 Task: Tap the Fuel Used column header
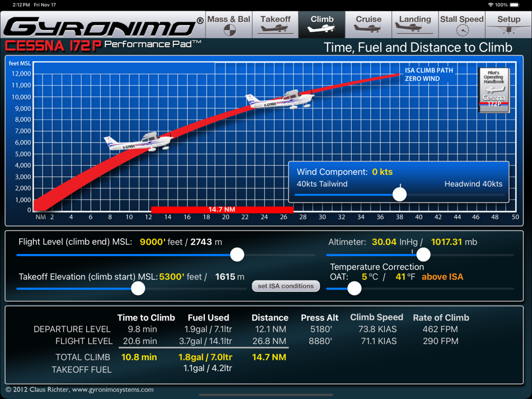tap(208, 318)
